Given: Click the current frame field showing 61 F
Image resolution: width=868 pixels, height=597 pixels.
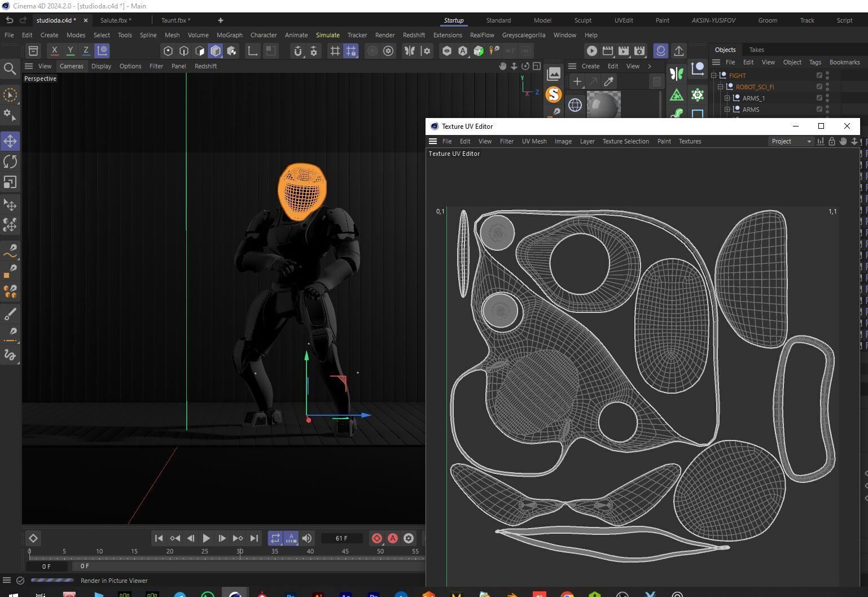Looking at the screenshot, I should 341,538.
